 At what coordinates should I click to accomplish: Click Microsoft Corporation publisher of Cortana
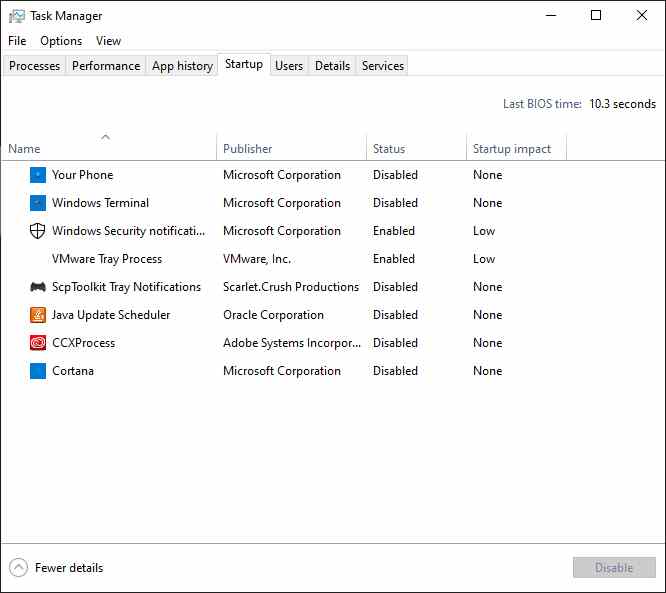point(282,371)
